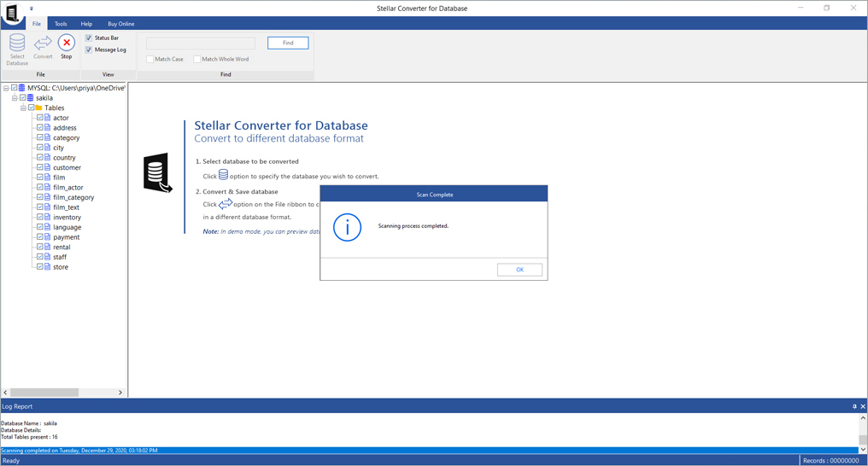Click the address table icon
The image size is (868, 466).
point(48,128)
